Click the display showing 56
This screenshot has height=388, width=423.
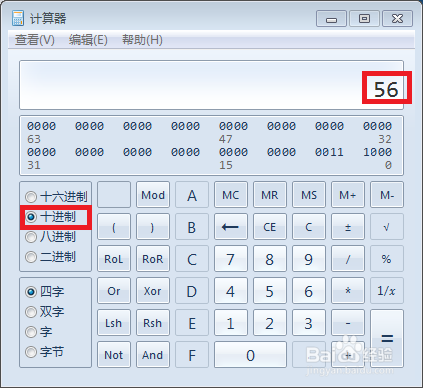click(212, 85)
